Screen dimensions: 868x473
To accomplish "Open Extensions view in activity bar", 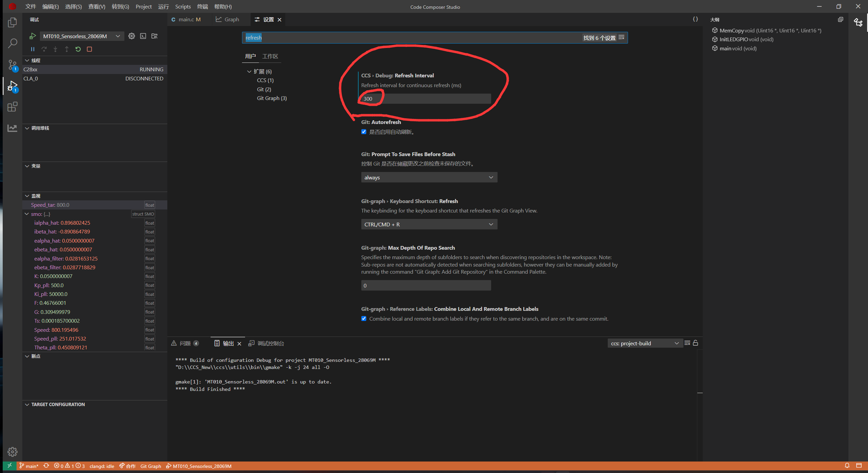I will (x=12, y=107).
